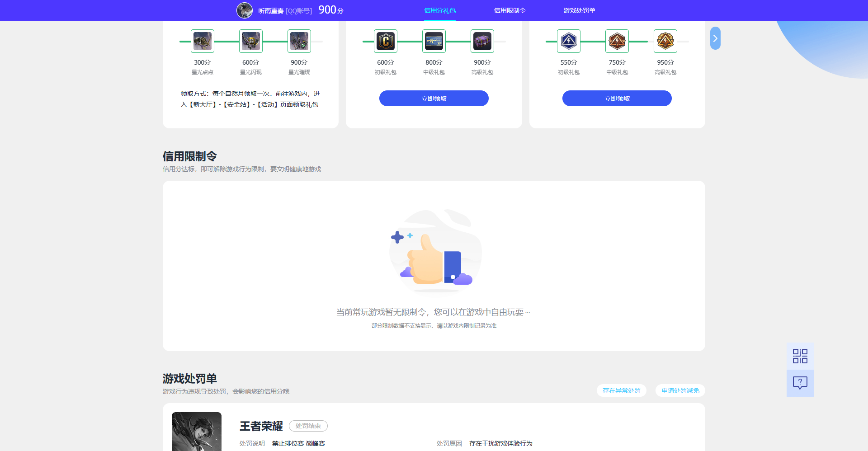Screen dimensions: 868x451
Task: Click the 处罚结束 status tag
Action: coord(308,426)
